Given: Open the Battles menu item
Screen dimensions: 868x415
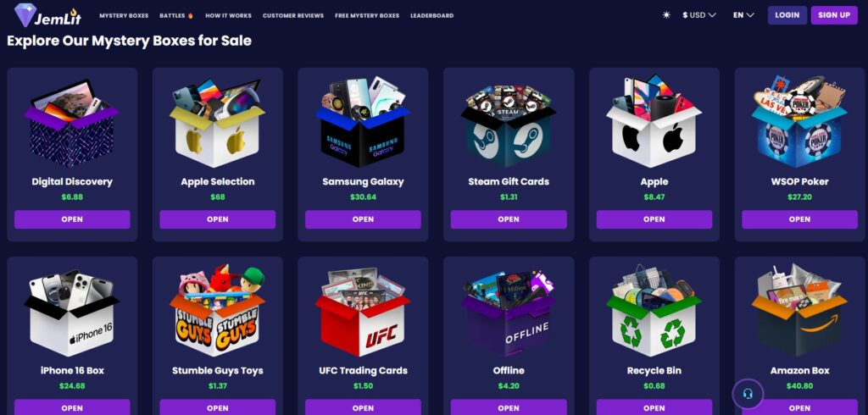Looking at the screenshot, I should click(176, 15).
